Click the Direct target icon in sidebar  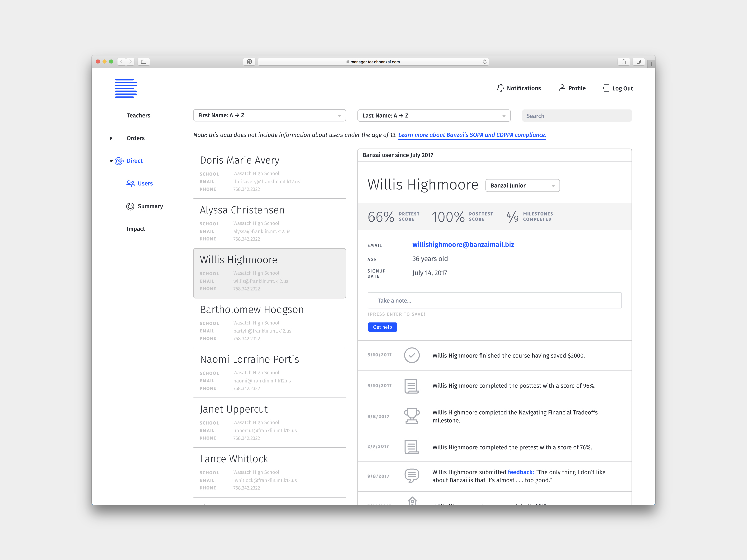119,161
